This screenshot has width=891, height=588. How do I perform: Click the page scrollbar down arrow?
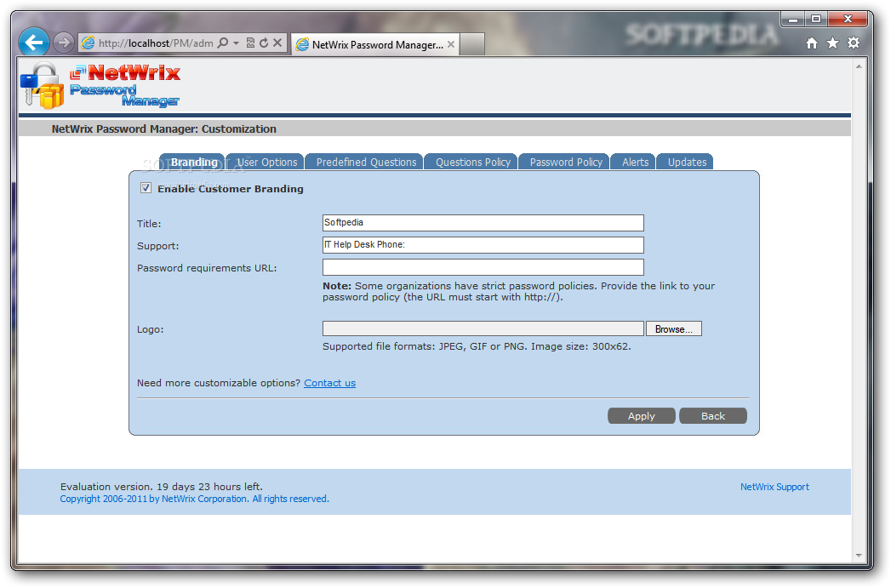click(x=859, y=555)
